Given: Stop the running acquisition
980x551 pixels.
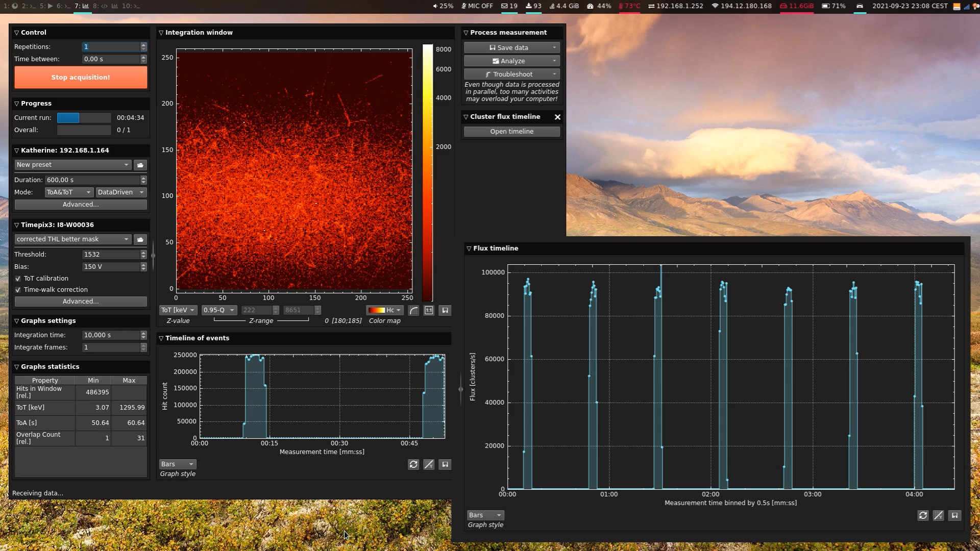Looking at the screenshot, I should pyautogui.click(x=81, y=78).
